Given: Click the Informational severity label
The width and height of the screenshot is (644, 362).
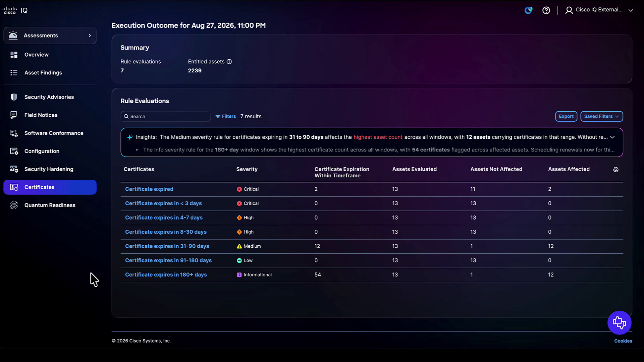Looking at the screenshot, I should pyautogui.click(x=258, y=275).
